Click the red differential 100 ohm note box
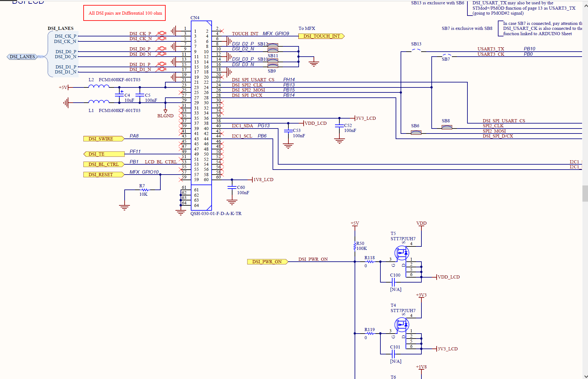The image size is (588, 379). (125, 13)
